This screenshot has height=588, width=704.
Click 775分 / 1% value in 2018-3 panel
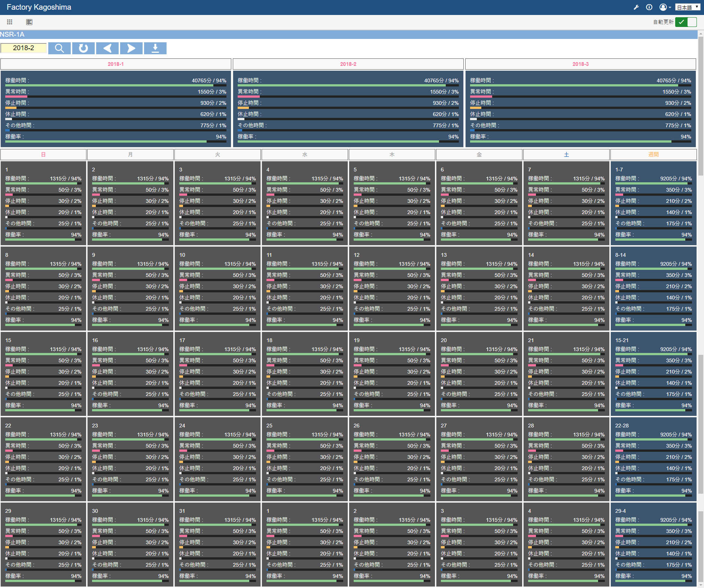pos(678,125)
